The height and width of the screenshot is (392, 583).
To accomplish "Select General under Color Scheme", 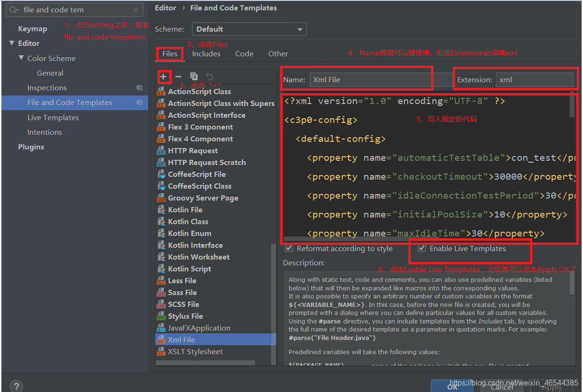I will tap(50, 73).
